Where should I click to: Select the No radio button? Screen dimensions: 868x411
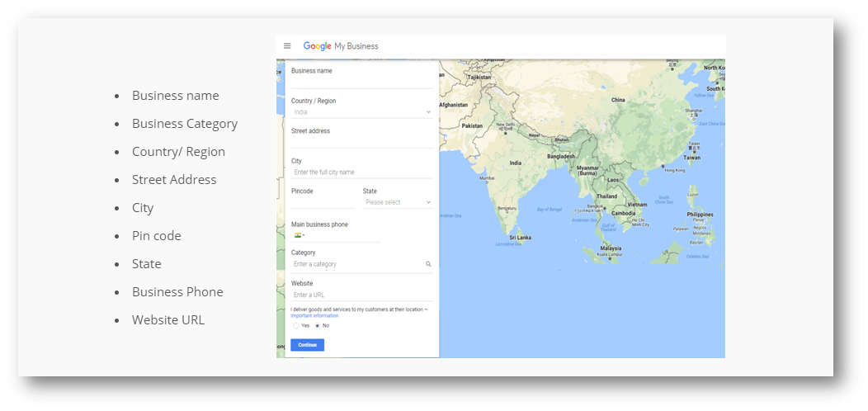(318, 326)
